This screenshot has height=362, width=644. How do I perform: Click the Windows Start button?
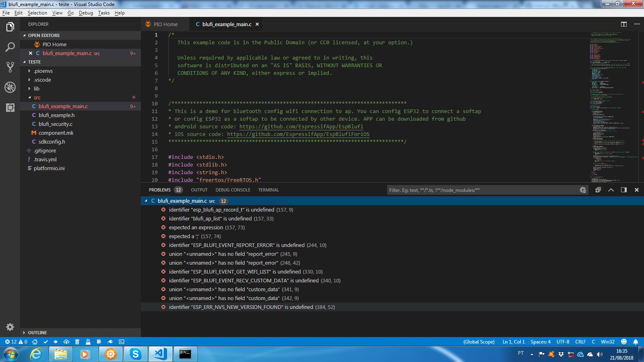click(11, 354)
